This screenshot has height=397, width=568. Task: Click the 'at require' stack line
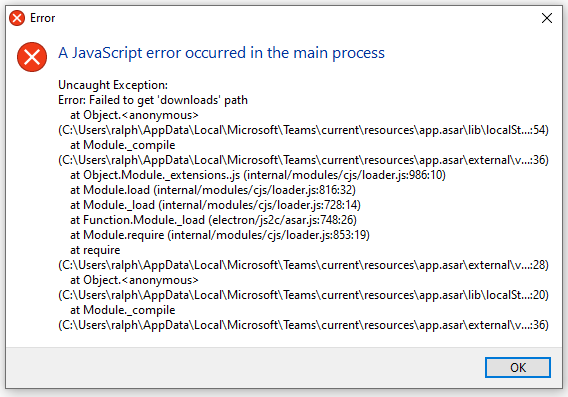pos(95,250)
